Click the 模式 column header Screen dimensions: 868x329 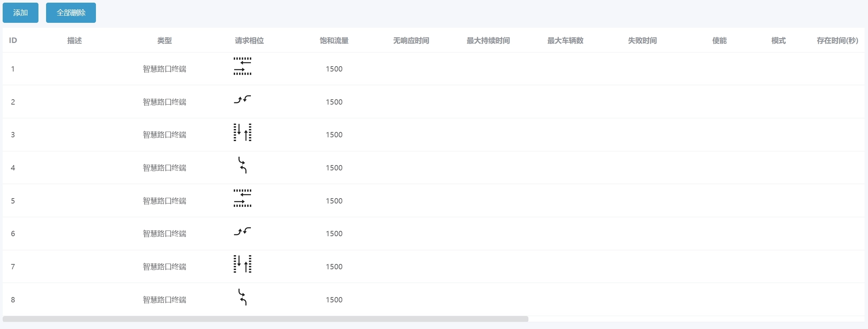pyautogui.click(x=778, y=40)
